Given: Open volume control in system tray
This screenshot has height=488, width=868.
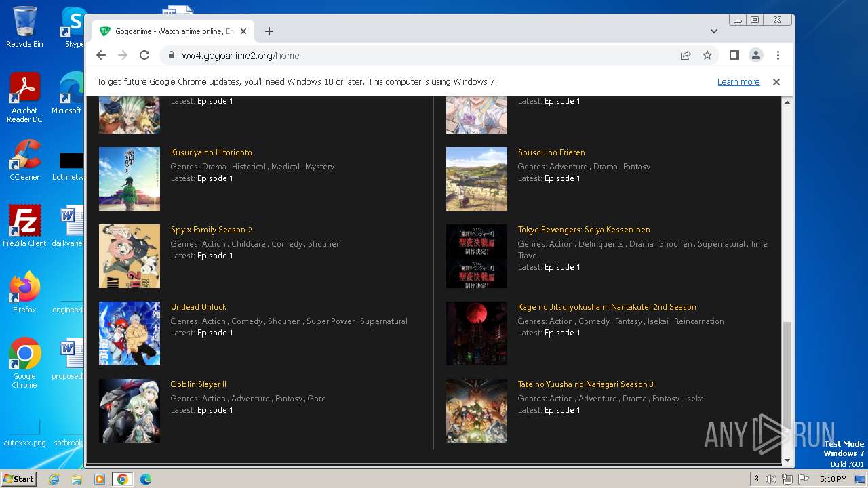Looking at the screenshot, I should (x=771, y=479).
